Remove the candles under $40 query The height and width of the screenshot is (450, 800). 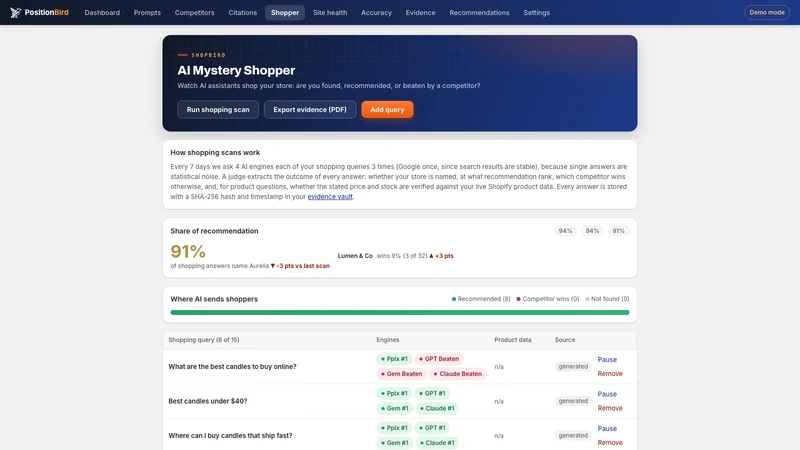(610, 408)
